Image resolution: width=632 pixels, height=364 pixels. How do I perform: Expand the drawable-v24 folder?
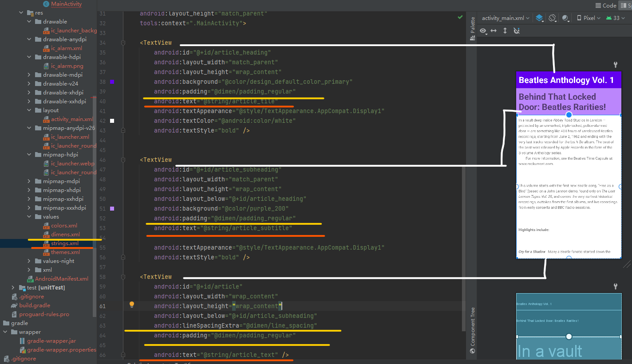29,84
